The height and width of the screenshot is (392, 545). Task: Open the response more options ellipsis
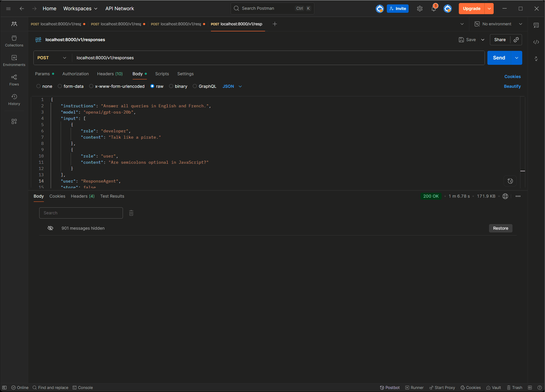[x=518, y=196]
